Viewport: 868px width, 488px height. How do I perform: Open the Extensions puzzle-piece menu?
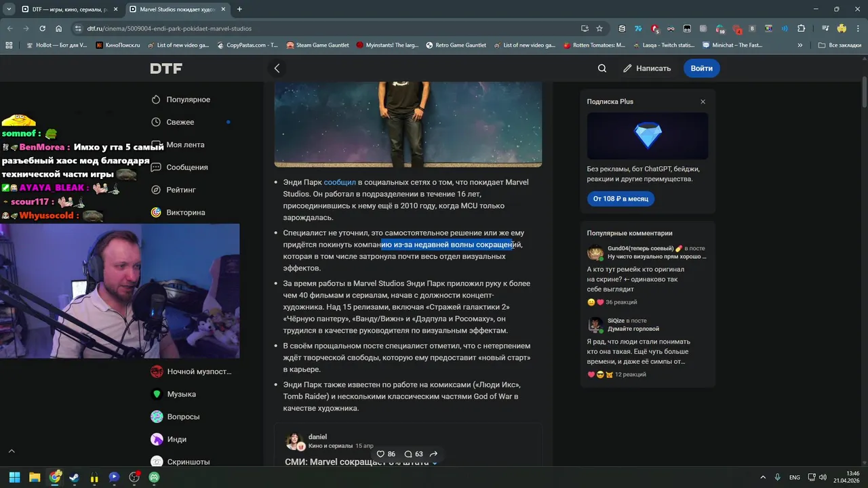point(802,28)
